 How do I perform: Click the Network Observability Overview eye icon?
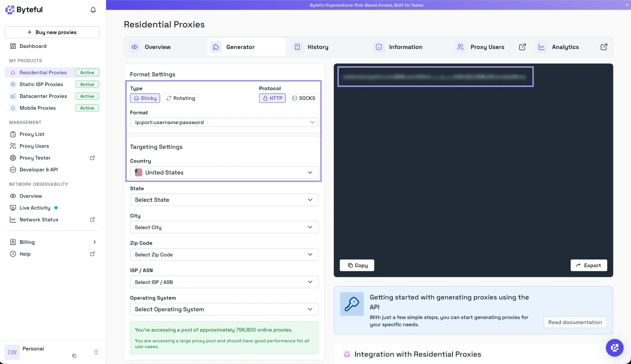coord(13,196)
